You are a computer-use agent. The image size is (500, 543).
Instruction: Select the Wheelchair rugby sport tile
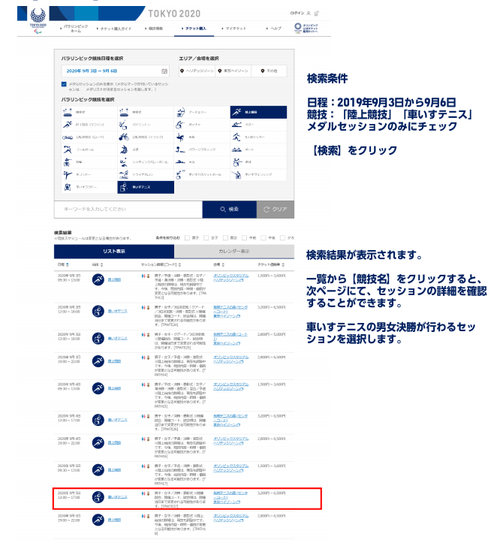pyautogui.click(x=89, y=187)
